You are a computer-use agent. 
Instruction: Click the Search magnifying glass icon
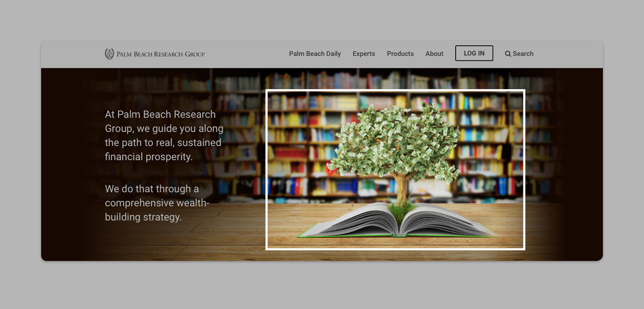pyautogui.click(x=507, y=54)
